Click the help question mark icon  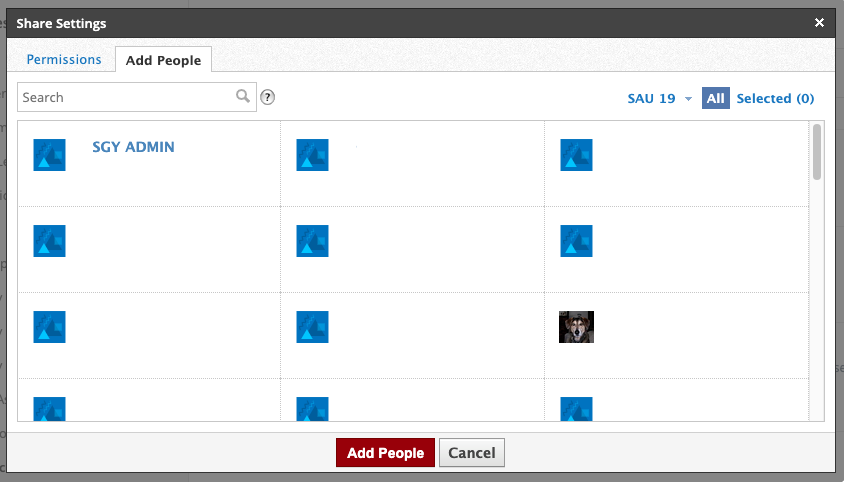[x=267, y=97]
